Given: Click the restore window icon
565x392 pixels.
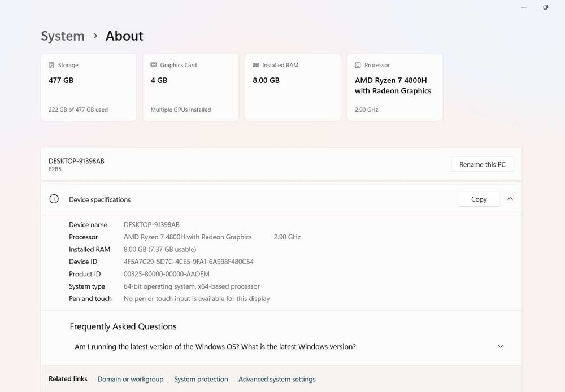Looking at the screenshot, I should tap(545, 7).
